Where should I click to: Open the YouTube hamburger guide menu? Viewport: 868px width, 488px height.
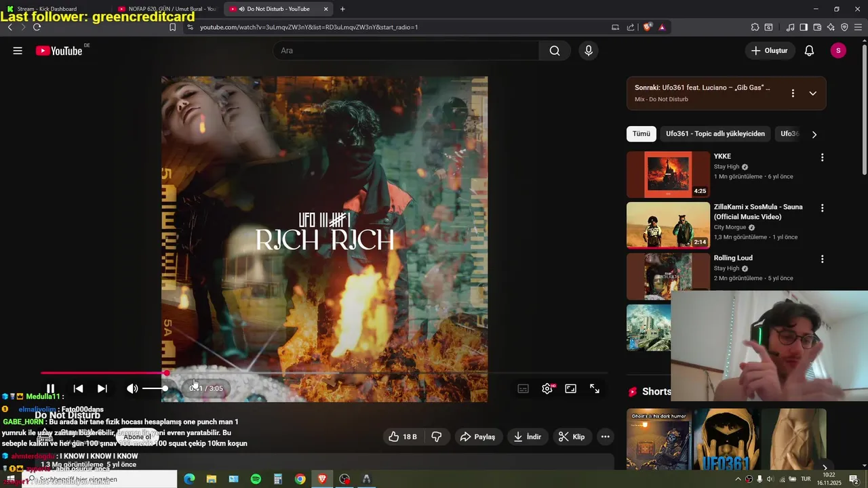click(x=18, y=51)
